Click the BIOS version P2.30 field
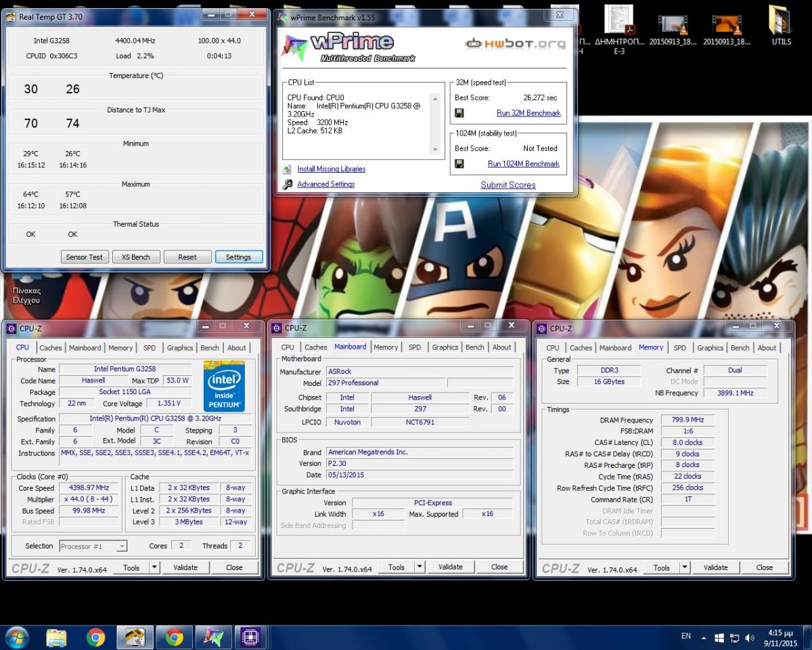Viewport: 812px width, 650px height. 420,463
